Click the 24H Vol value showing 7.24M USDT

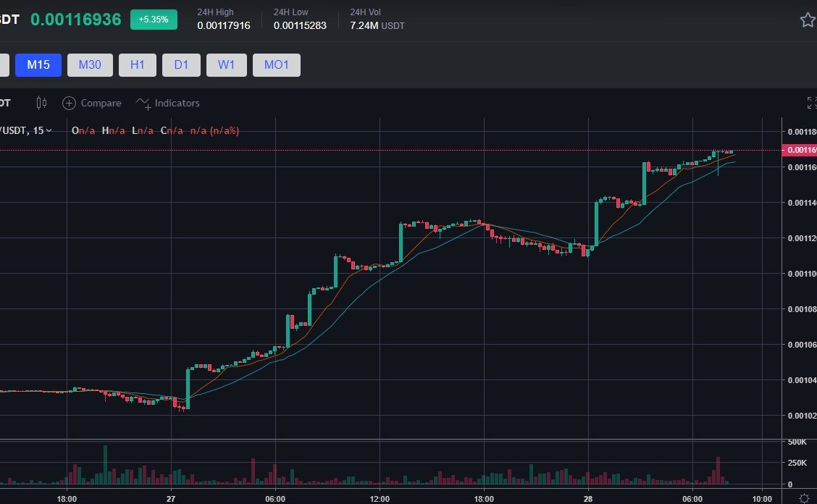377,25
